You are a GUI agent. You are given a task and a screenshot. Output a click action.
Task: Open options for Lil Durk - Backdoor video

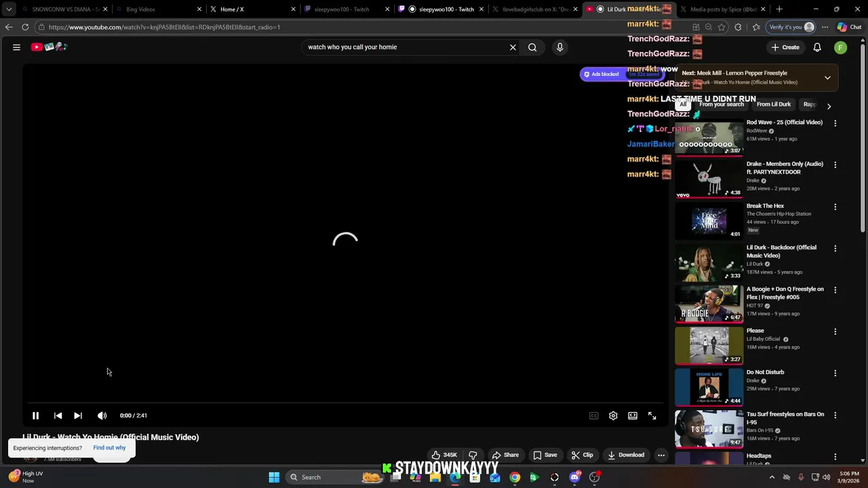(x=835, y=248)
